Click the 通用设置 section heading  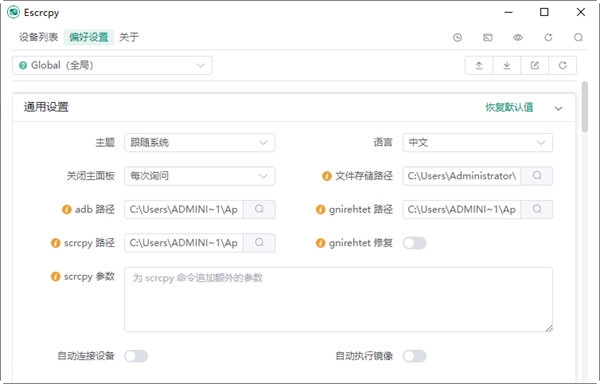pos(46,107)
